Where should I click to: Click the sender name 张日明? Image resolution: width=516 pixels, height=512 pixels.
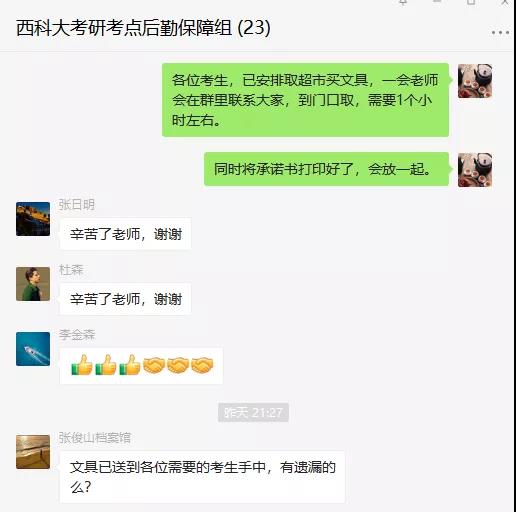click(77, 205)
